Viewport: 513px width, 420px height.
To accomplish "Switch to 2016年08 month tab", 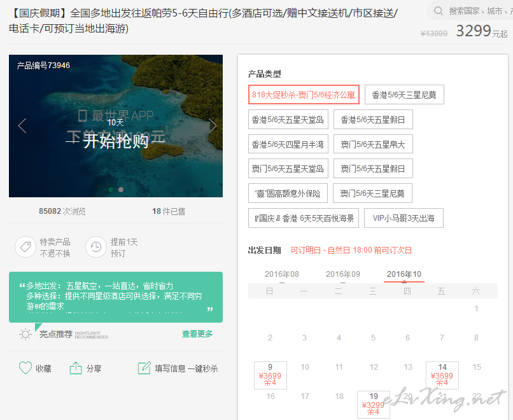I will point(282,274).
